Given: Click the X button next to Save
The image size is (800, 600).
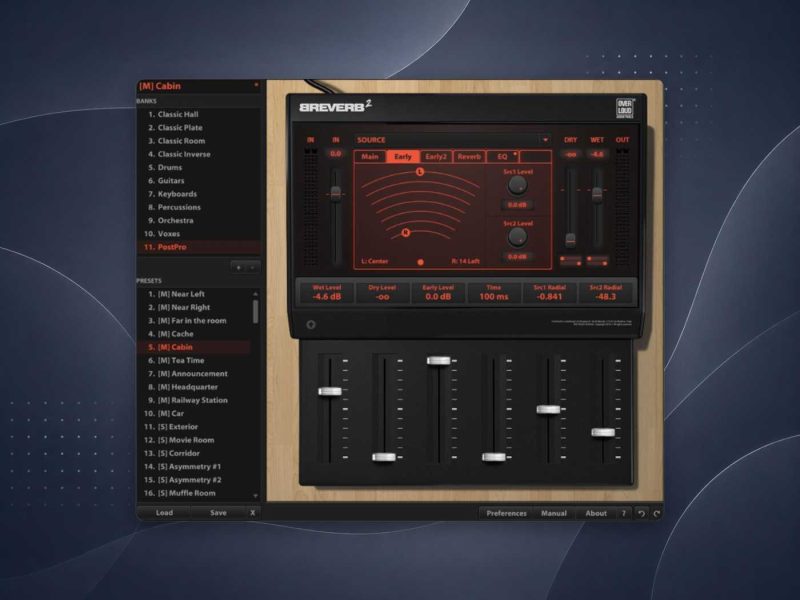Looking at the screenshot, I should coord(253,513).
